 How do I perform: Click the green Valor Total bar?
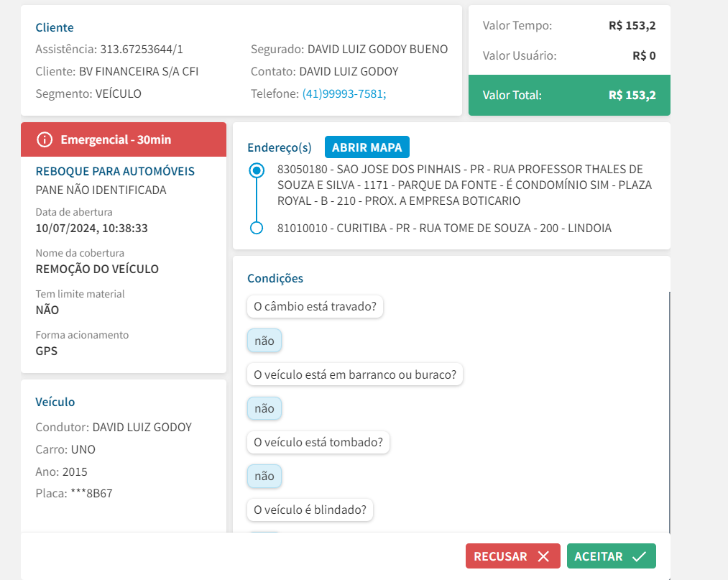pos(569,95)
